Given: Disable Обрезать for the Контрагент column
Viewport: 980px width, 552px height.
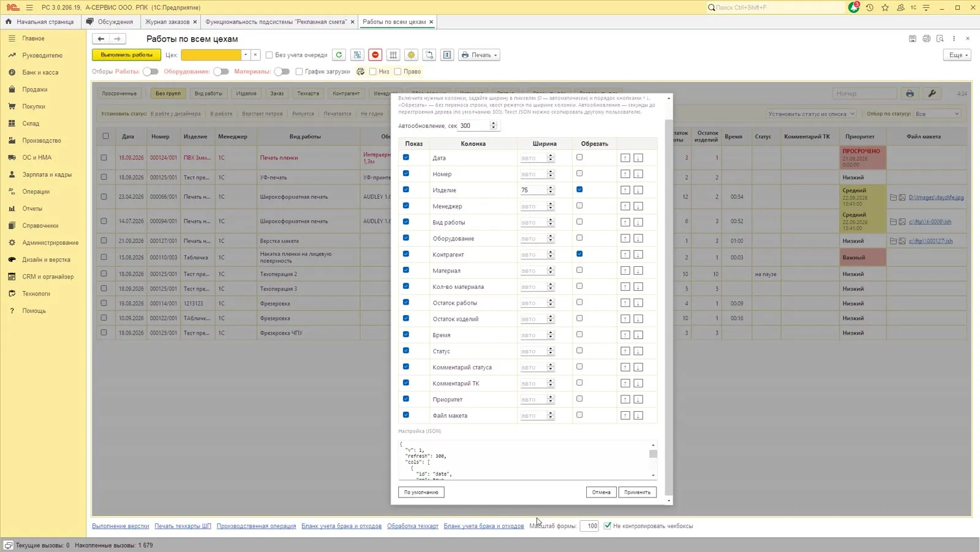Looking at the screenshot, I should 579,254.
